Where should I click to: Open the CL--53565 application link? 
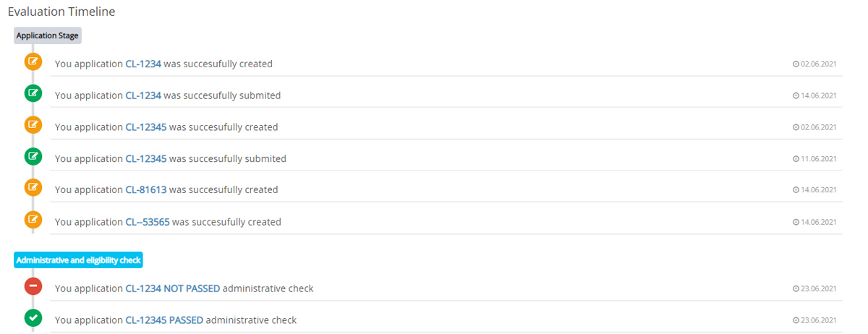[x=148, y=222]
